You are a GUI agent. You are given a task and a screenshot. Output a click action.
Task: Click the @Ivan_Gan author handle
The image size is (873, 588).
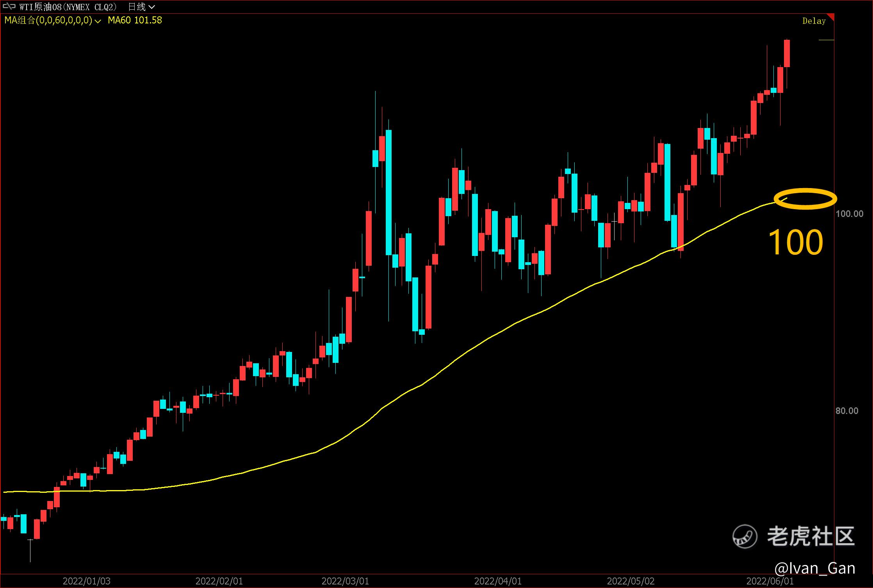(x=814, y=568)
